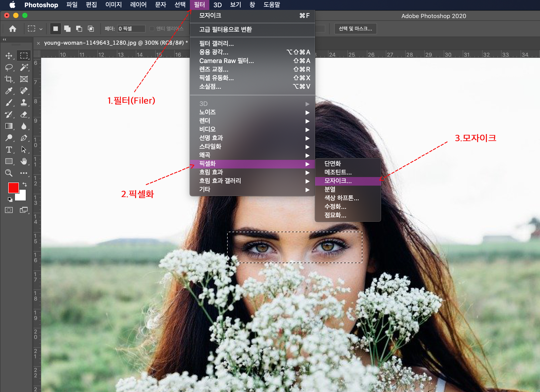This screenshot has height=392, width=540.
Task: Click the 페더 pixel input field
Action: [131, 29]
